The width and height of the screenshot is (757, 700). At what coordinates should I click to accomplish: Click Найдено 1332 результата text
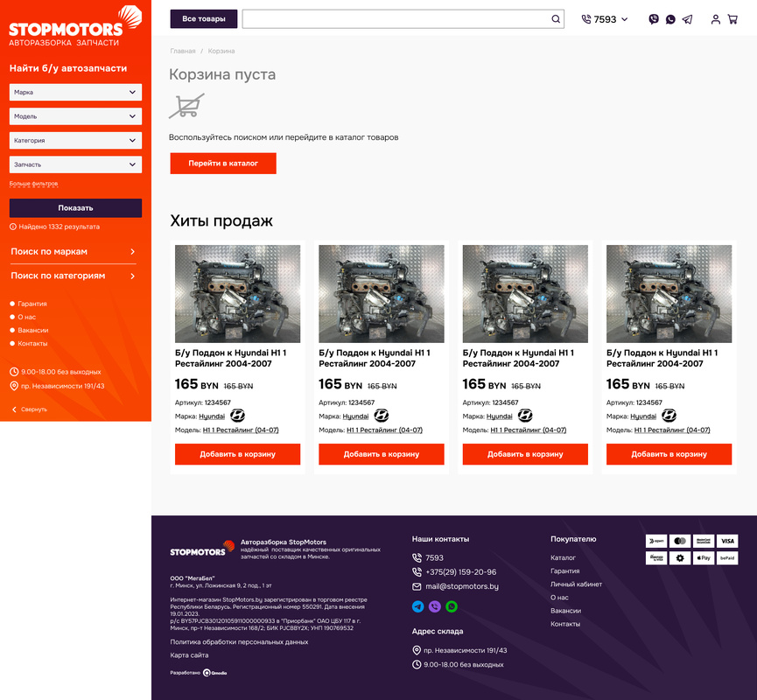pyautogui.click(x=59, y=227)
